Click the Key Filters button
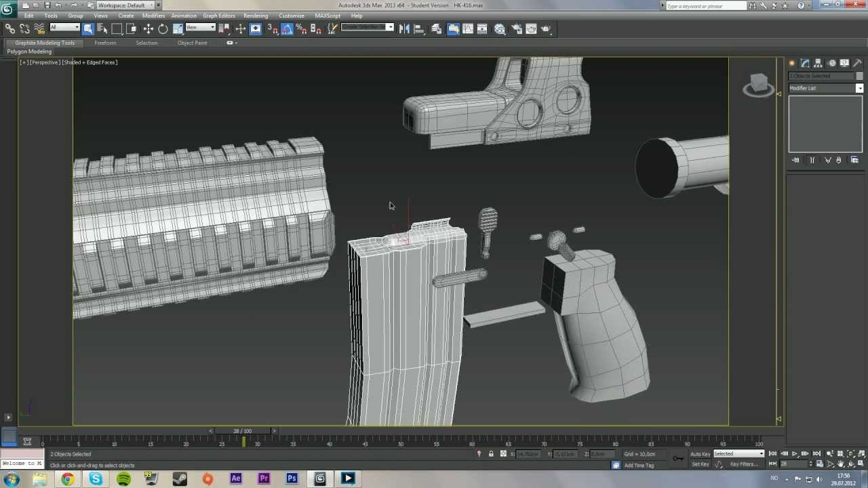Image resolution: width=868 pixels, height=488 pixels. [x=744, y=464]
